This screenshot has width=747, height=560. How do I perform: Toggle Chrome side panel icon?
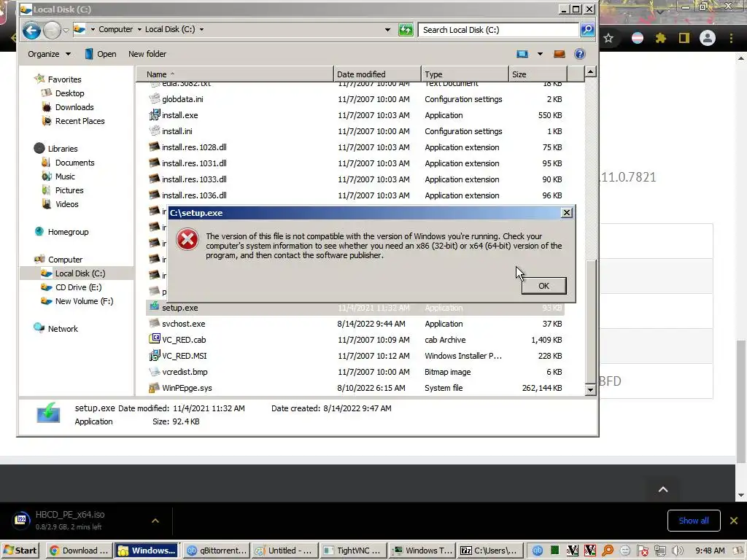pyautogui.click(x=684, y=38)
